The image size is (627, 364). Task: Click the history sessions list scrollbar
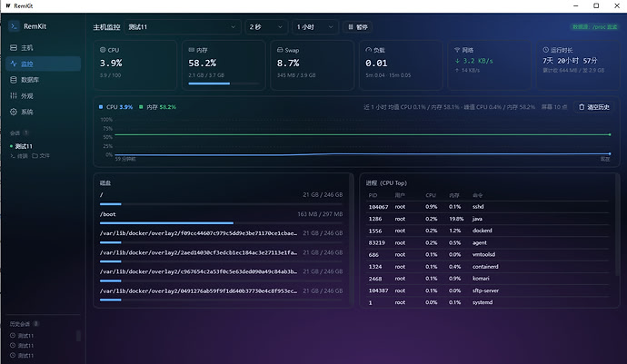(x=78, y=336)
